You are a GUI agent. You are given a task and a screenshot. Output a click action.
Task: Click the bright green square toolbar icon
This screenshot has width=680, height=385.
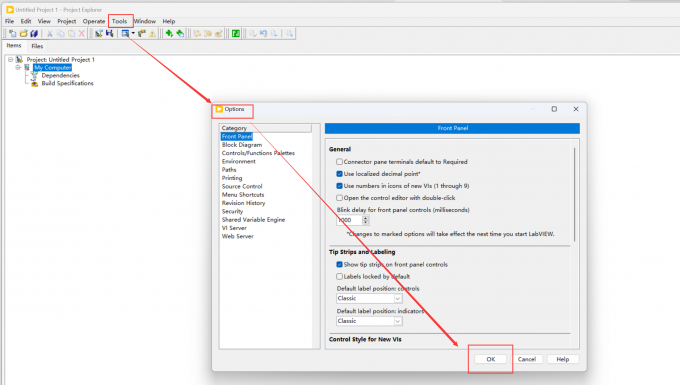coord(235,33)
